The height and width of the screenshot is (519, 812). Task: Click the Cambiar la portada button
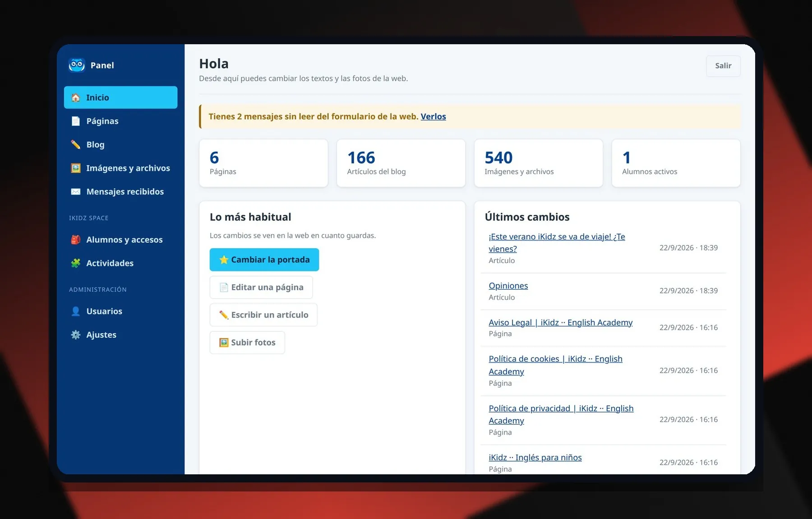click(x=264, y=259)
